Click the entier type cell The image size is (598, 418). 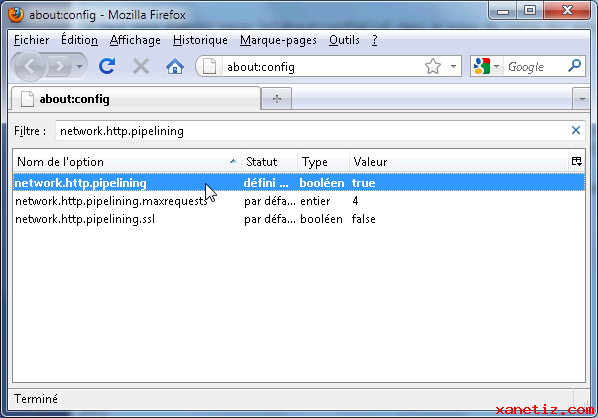coord(315,201)
